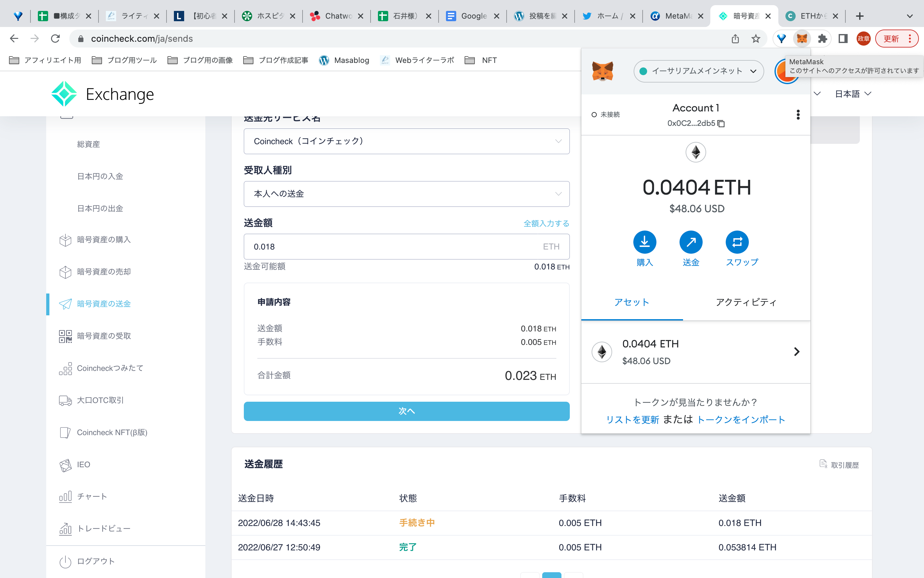Click the 手続き中 status in history
The image size is (924, 578).
coord(417,523)
